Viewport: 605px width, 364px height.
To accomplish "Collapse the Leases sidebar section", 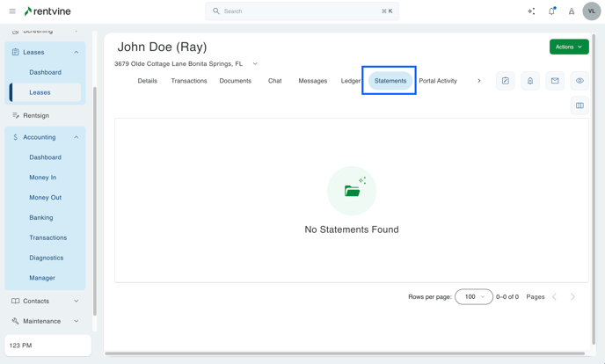I will pos(77,52).
